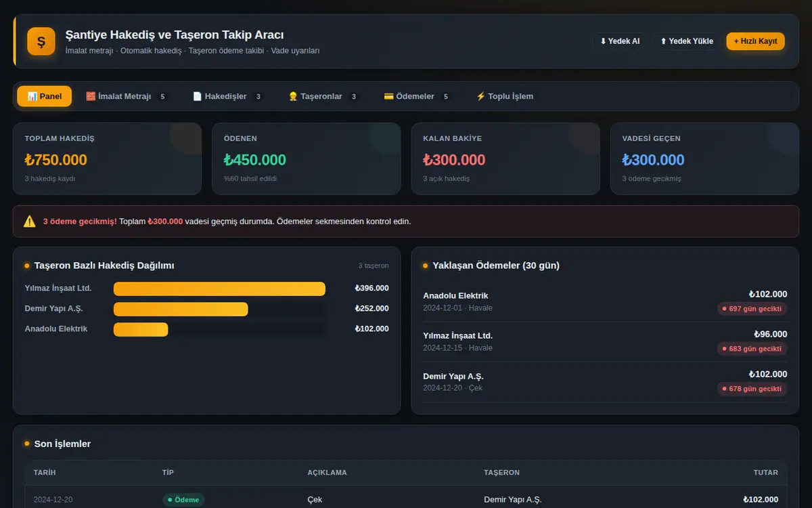Open the Yedek Yükle restore button
The width and height of the screenshot is (812, 508).
[687, 41]
